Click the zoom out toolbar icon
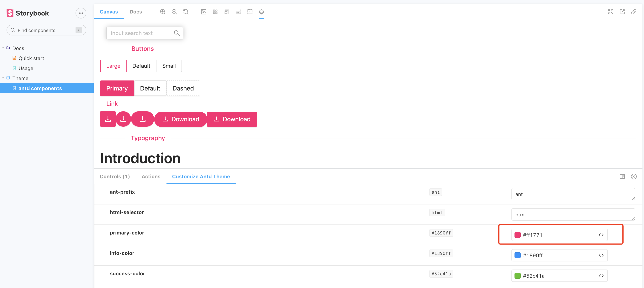The width and height of the screenshot is (644, 288). click(x=174, y=12)
